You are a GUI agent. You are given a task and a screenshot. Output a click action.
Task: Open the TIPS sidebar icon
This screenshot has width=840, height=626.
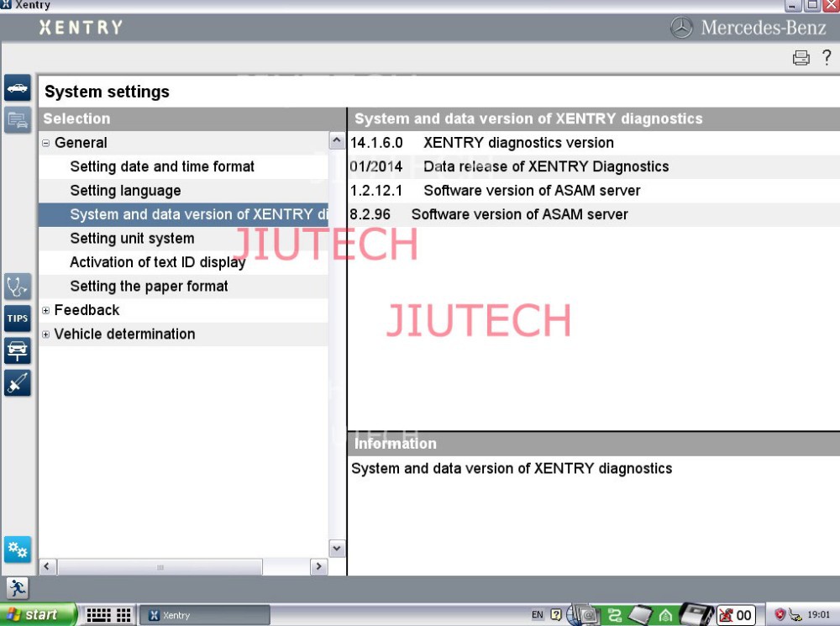click(x=18, y=318)
